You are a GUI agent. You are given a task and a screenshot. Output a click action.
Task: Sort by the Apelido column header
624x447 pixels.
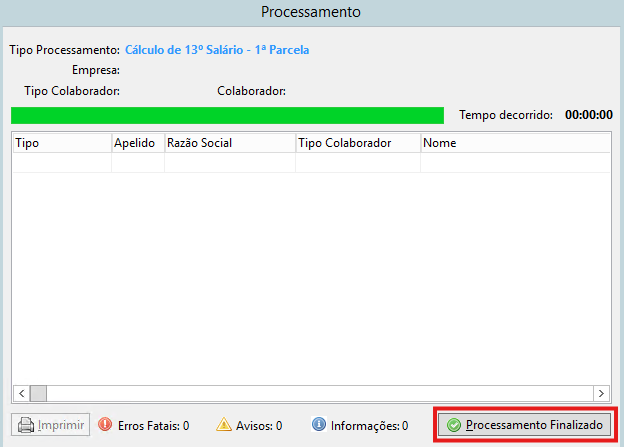138,143
